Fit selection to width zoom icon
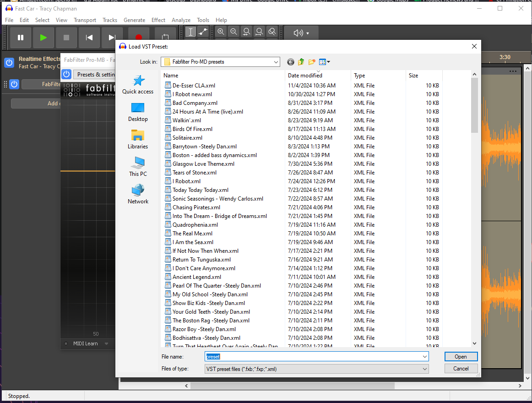 tap(247, 32)
